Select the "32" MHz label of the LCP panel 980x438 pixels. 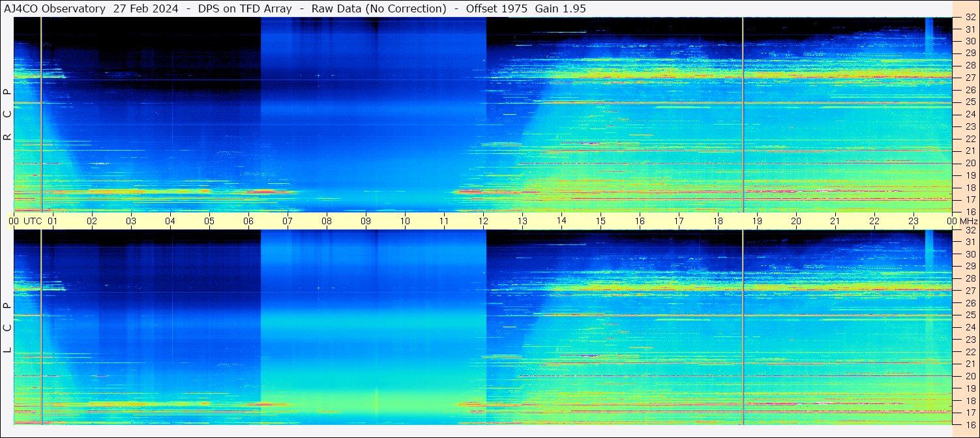point(970,230)
